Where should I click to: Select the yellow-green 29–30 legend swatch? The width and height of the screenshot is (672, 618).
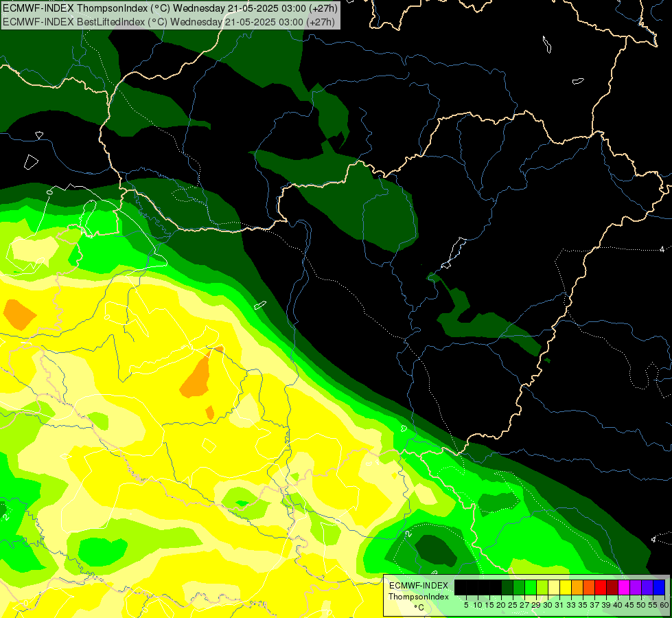(x=542, y=588)
